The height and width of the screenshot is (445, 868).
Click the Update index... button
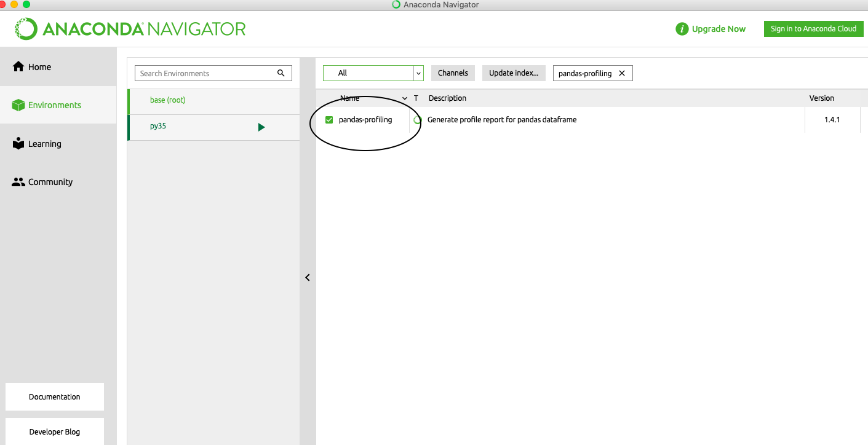[x=514, y=73]
